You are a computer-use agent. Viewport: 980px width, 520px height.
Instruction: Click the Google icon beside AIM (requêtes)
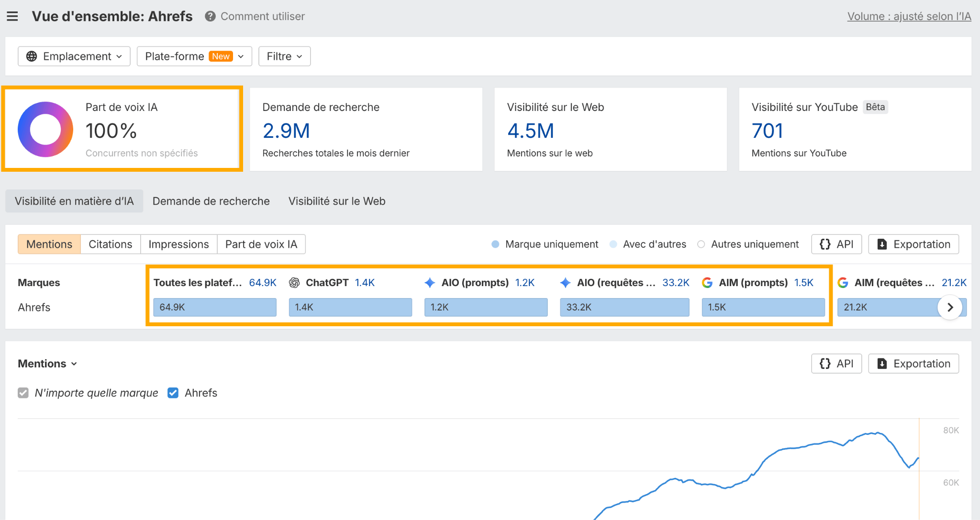(843, 283)
